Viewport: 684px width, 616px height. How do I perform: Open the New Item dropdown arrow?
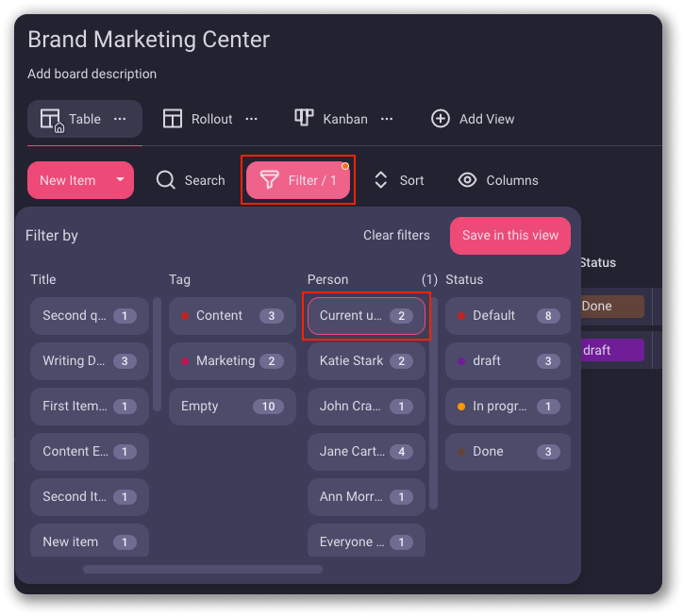120,180
